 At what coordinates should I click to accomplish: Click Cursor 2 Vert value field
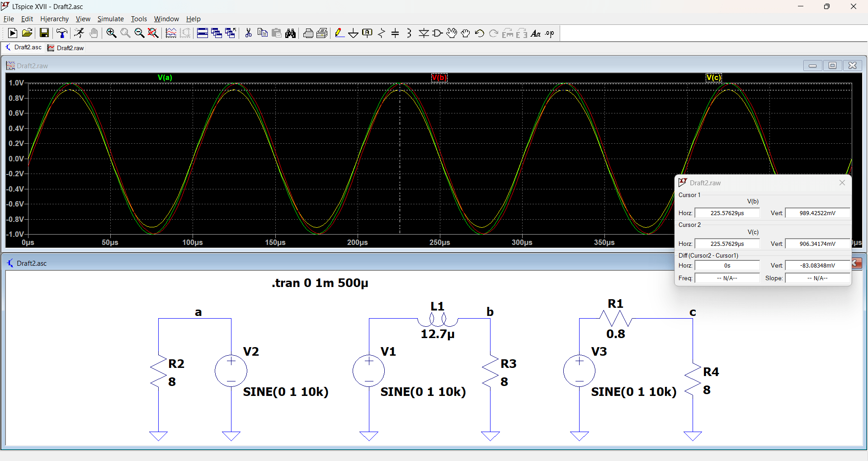[x=818, y=244]
